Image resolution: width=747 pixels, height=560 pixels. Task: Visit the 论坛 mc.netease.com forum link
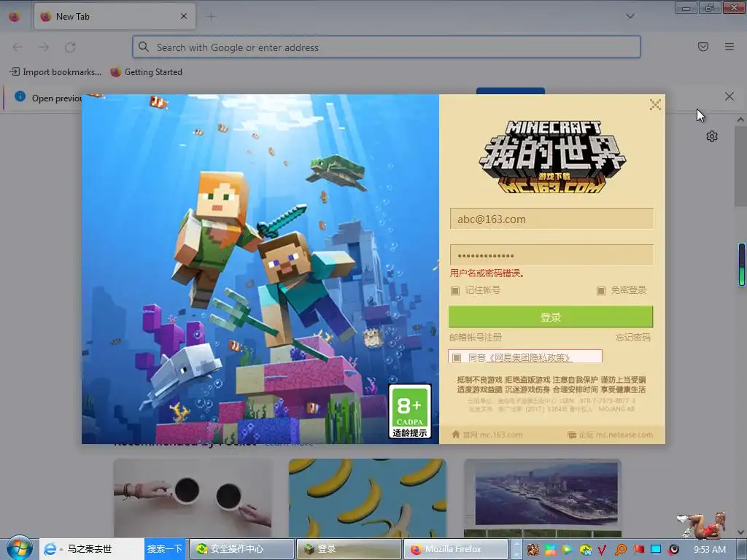[x=616, y=435]
